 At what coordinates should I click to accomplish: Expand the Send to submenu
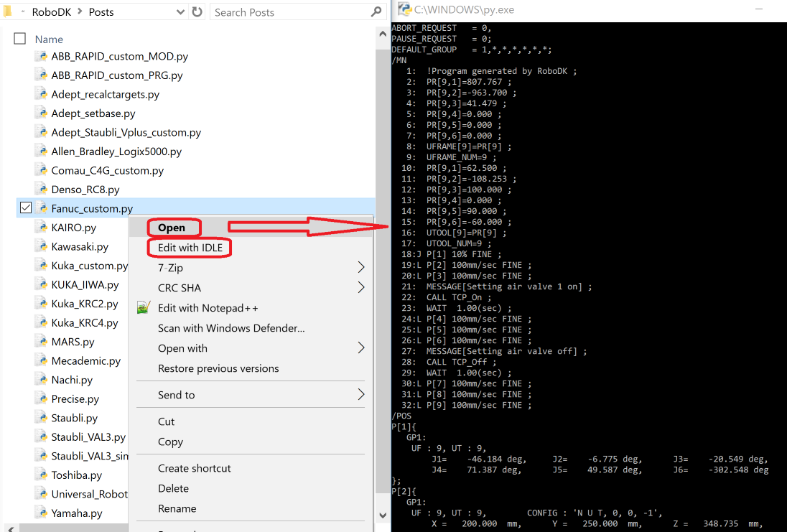click(360, 395)
